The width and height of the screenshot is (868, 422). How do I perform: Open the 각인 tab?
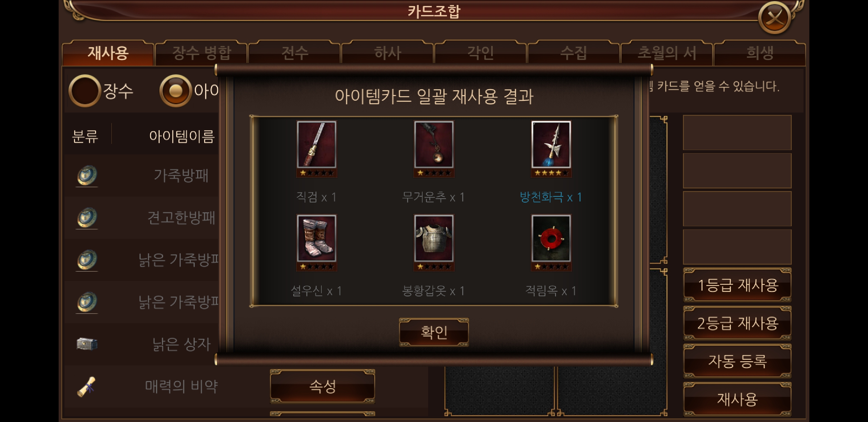[x=481, y=53]
